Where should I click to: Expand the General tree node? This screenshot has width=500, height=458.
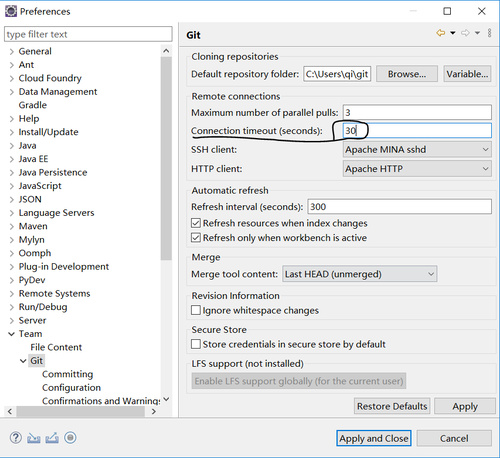coord(12,52)
